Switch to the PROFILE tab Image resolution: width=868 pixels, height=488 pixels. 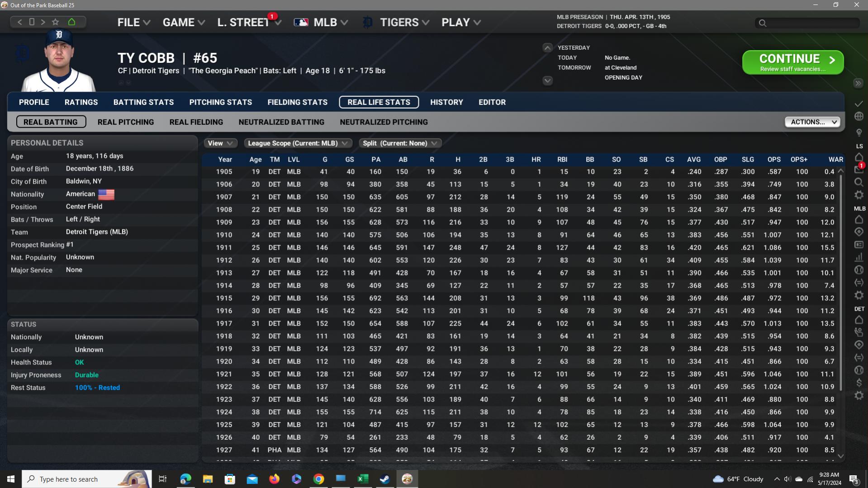[34, 102]
